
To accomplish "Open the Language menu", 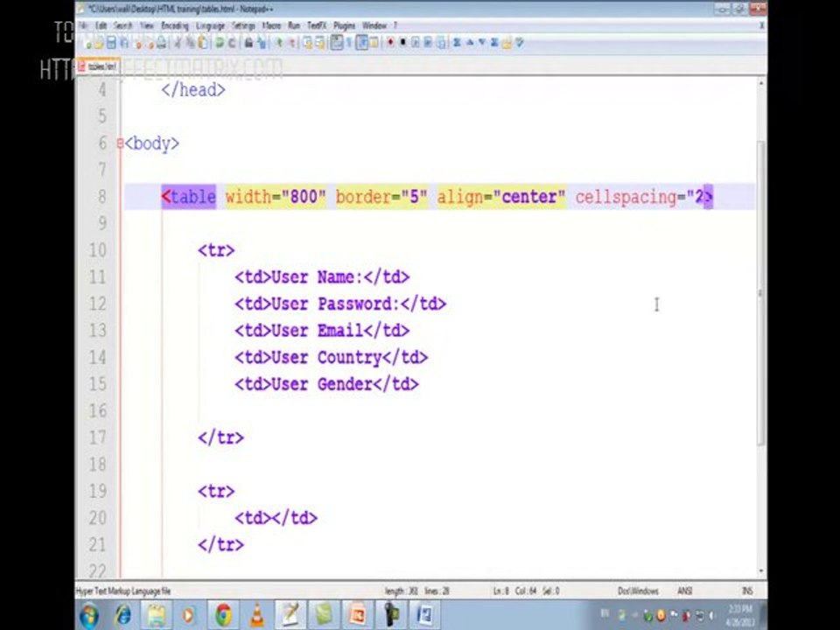I will [x=210, y=25].
